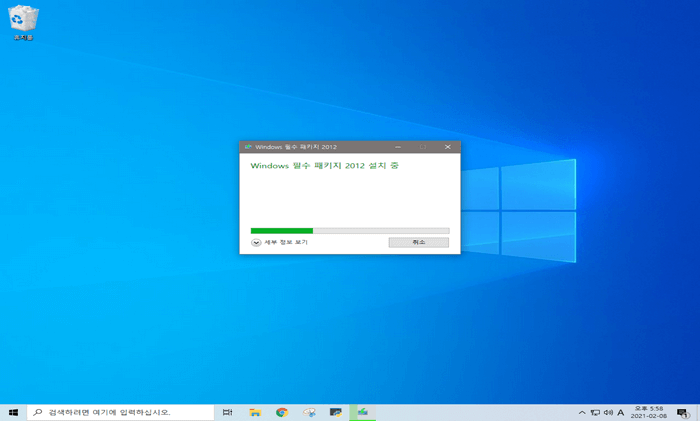
Task: Click the installer progress bar
Action: [350, 231]
